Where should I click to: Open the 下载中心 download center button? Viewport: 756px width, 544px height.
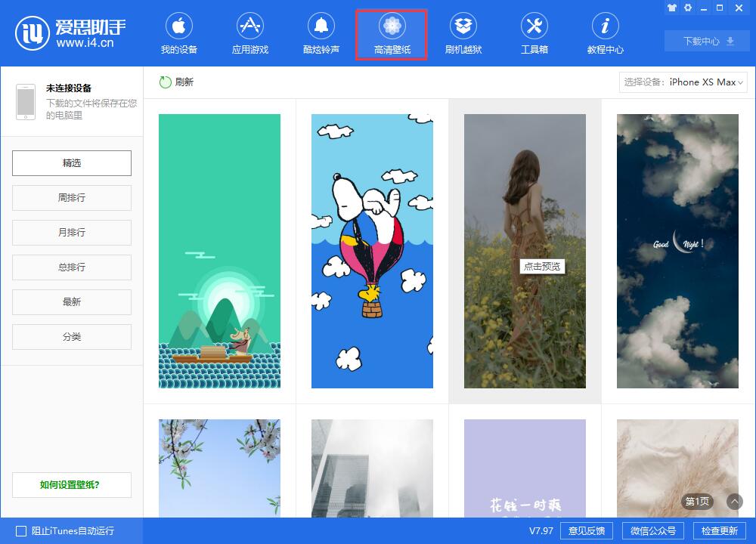707,42
